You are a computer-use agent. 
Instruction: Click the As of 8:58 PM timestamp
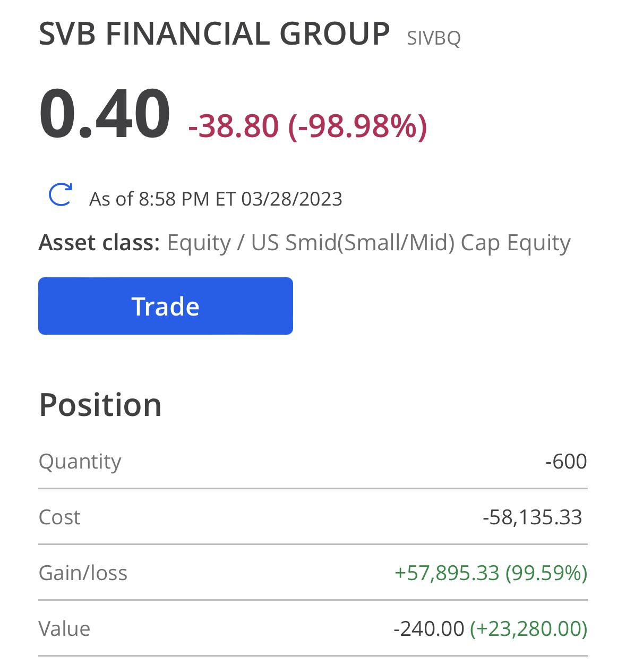point(216,199)
